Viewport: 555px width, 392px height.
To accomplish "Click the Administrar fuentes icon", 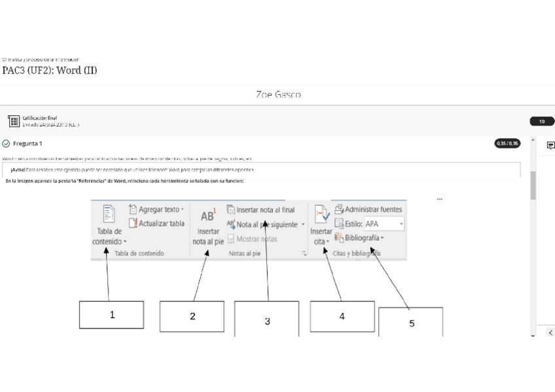I will click(338, 209).
